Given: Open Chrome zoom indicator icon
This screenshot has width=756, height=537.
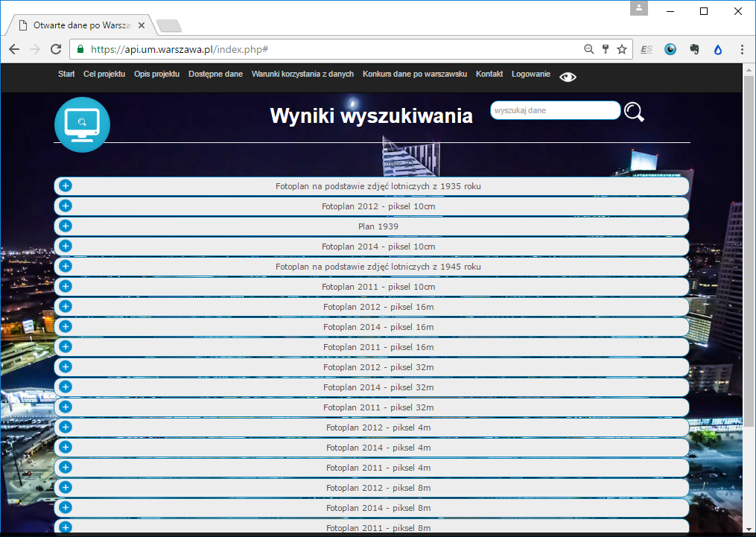Looking at the screenshot, I should [588, 49].
